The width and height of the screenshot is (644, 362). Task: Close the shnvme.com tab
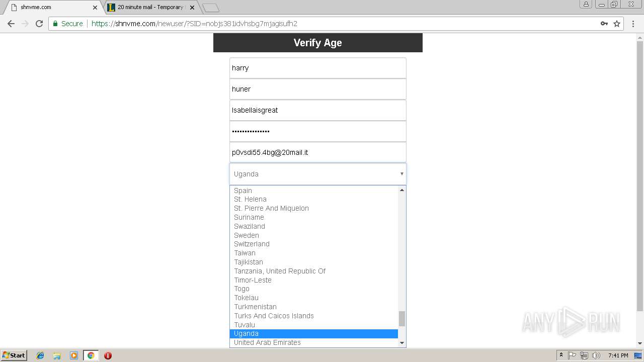[x=95, y=8]
